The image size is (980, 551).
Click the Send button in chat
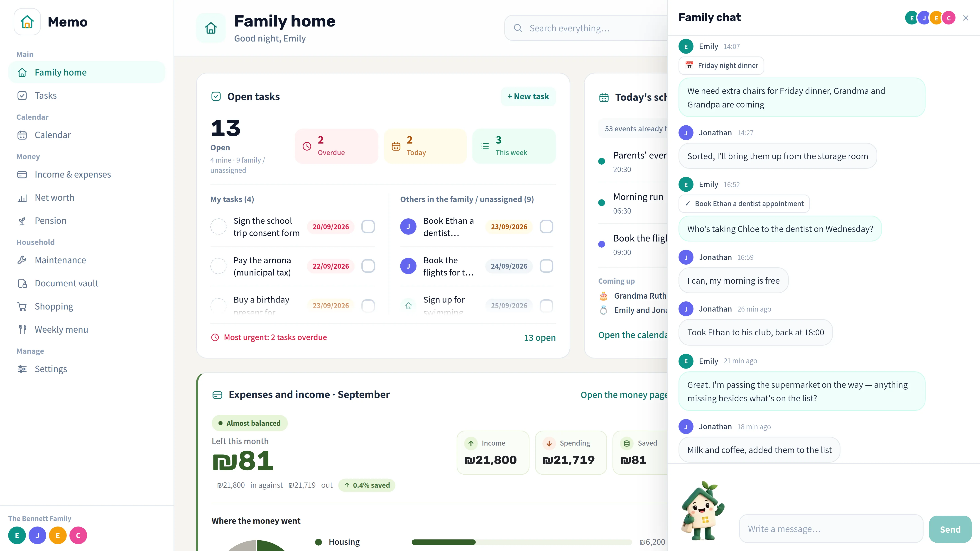950,529
